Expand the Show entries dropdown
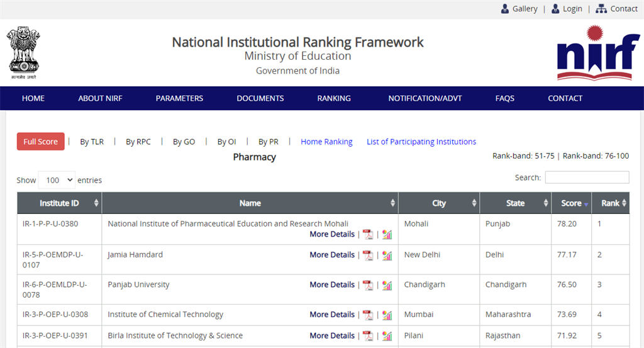 tap(57, 180)
